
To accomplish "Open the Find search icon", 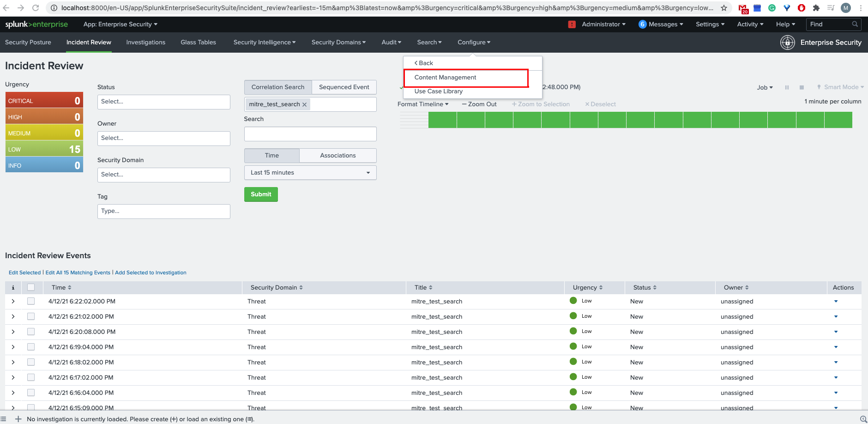I will tap(855, 24).
